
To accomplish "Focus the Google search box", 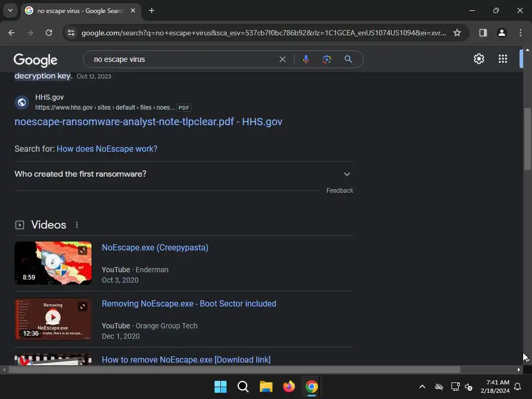I will coord(183,59).
